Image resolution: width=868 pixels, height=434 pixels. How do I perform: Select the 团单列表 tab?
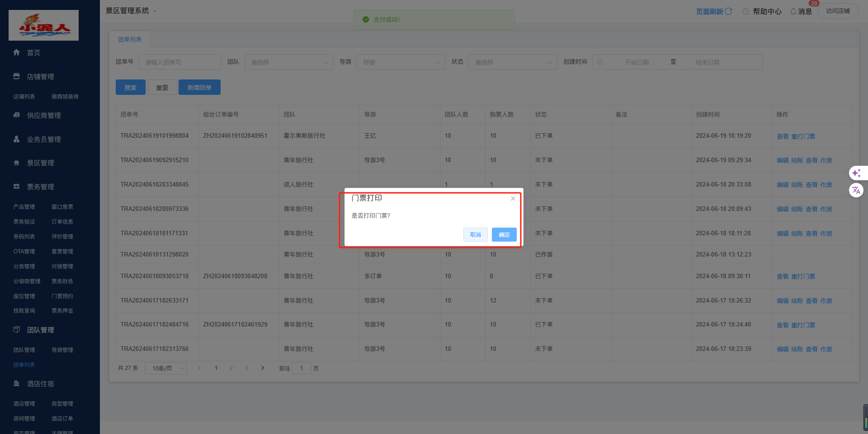pyautogui.click(x=130, y=40)
